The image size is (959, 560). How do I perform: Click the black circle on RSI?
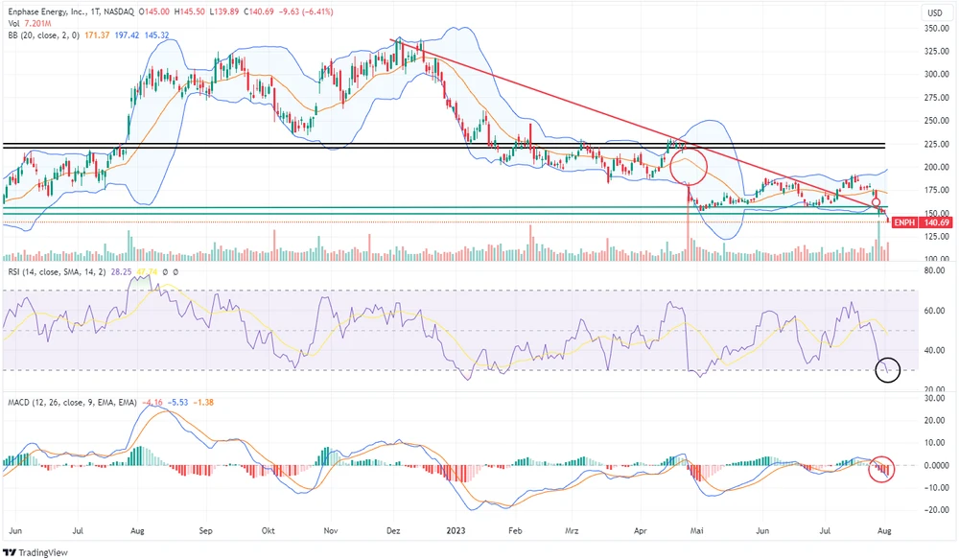coord(888,370)
